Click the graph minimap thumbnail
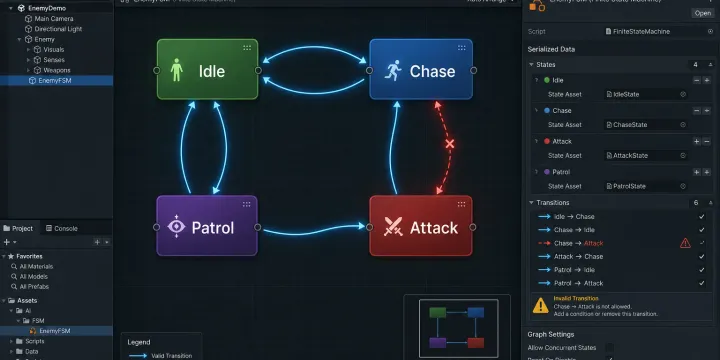This screenshot has height=360, width=720. click(x=457, y=327)
